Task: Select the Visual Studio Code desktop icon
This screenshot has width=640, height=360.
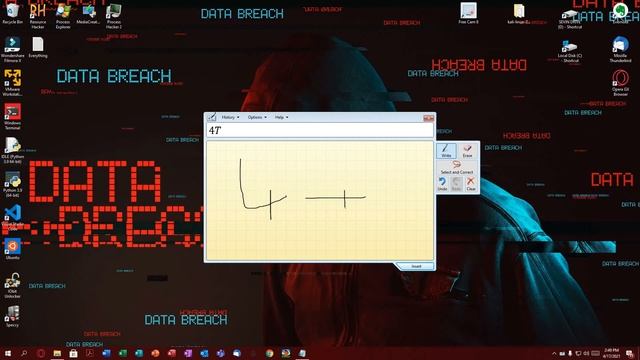Action: pos(12,218)
